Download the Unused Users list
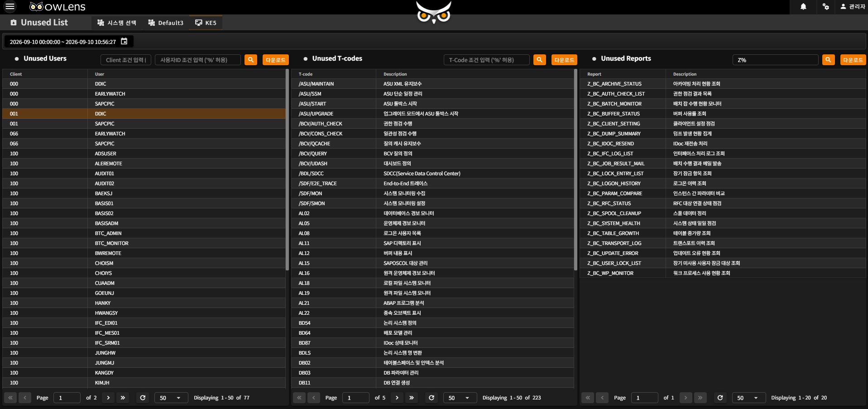The height and width of the screenshot is (409, 868). [276, 60]
